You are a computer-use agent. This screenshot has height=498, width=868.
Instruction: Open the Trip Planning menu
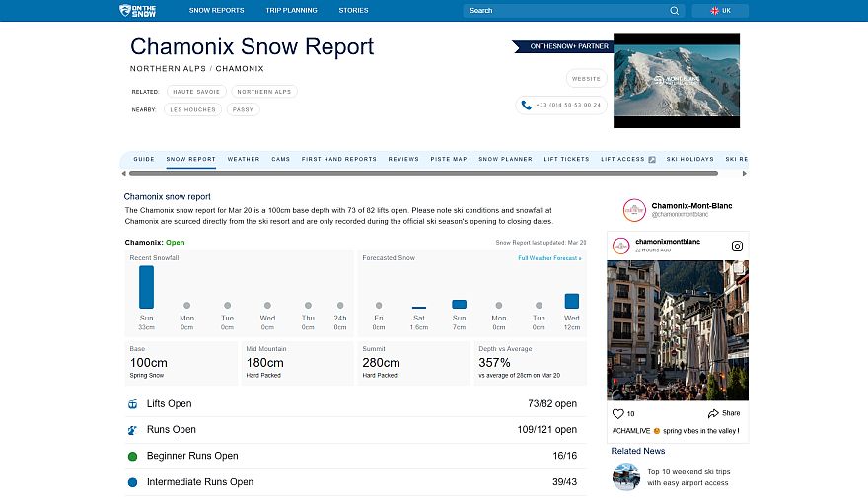click(x=291, y=11)
